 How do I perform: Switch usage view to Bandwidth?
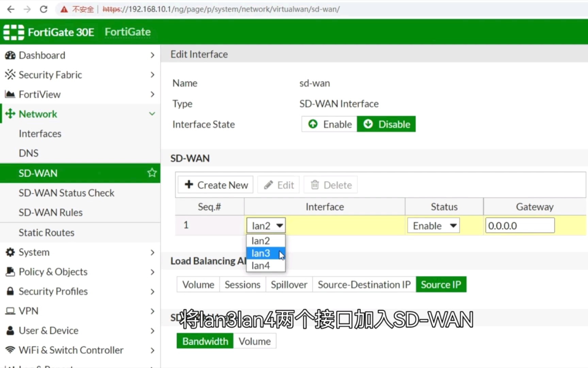click(x=205, y=341)
